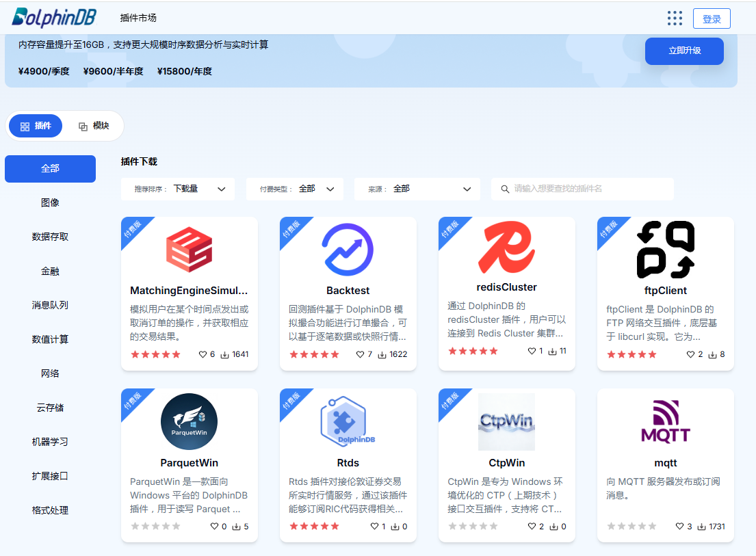Image resolution: width=756 pixels, height=556 pixels.
Task: Click redisCluster download icon
Action: tap(553, 352)
